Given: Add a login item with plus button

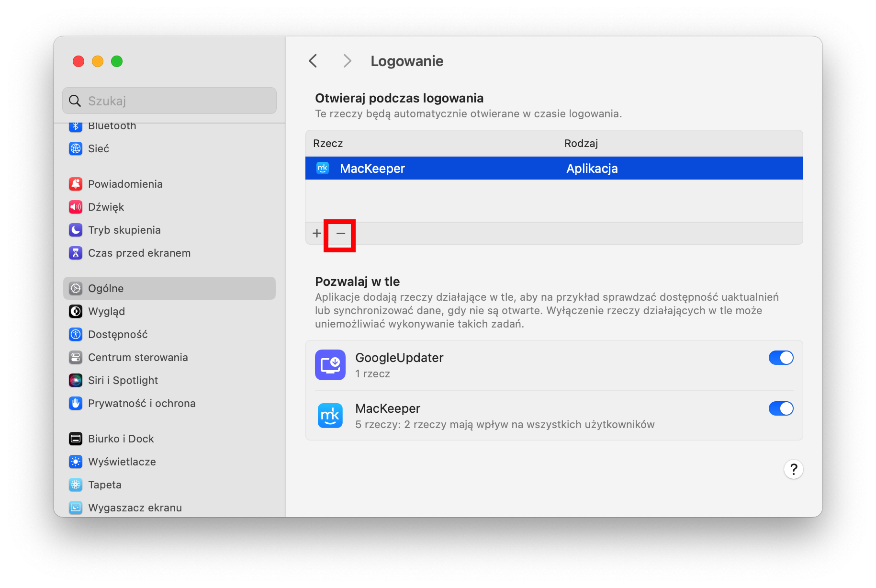Looking at the screenshot, I should pos(317,233).
